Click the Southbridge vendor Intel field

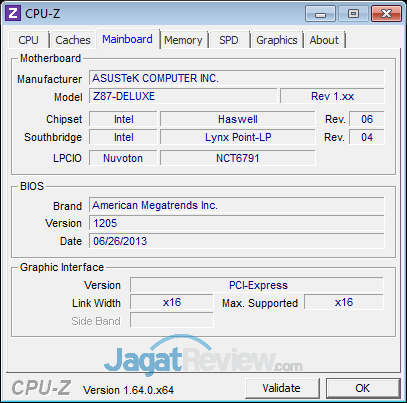coord(123,137)
